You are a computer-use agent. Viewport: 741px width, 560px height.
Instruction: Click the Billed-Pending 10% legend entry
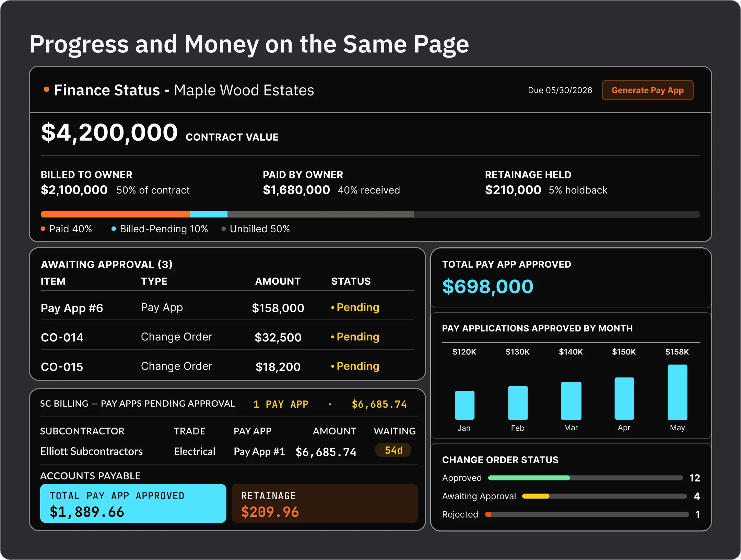point(160,229)
